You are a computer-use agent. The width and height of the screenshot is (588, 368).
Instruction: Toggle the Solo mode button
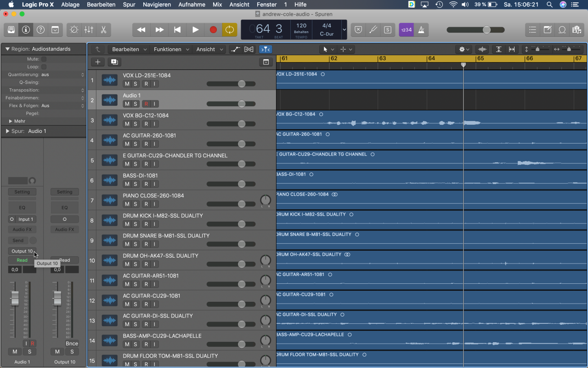(x=388, y=29)
